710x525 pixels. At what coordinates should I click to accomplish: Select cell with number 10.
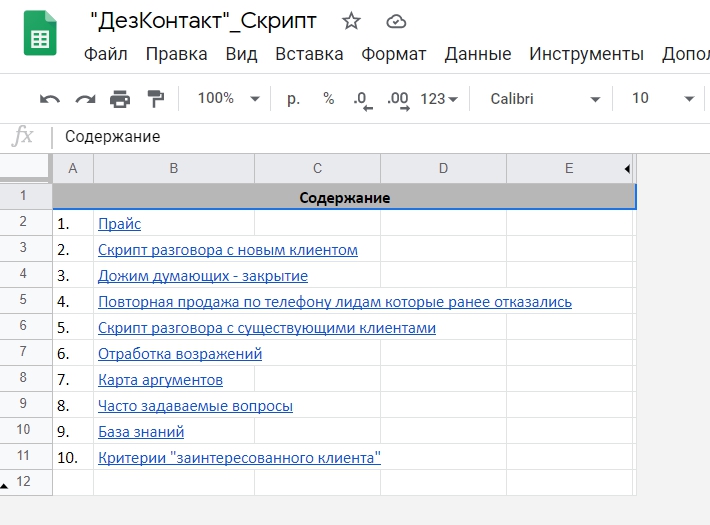click(73, 457)
